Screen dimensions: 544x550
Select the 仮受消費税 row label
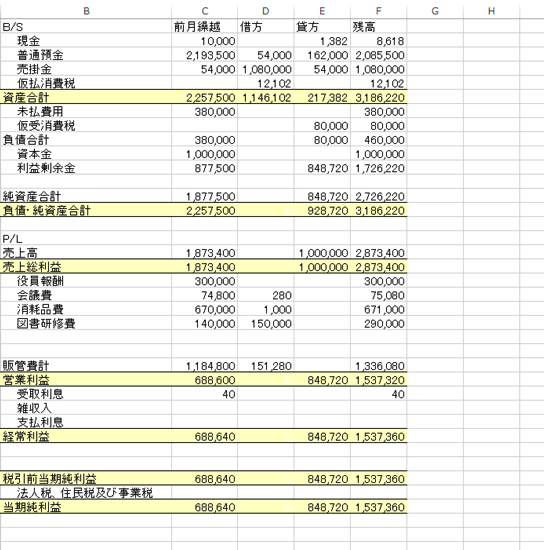[x=86, y=126]
